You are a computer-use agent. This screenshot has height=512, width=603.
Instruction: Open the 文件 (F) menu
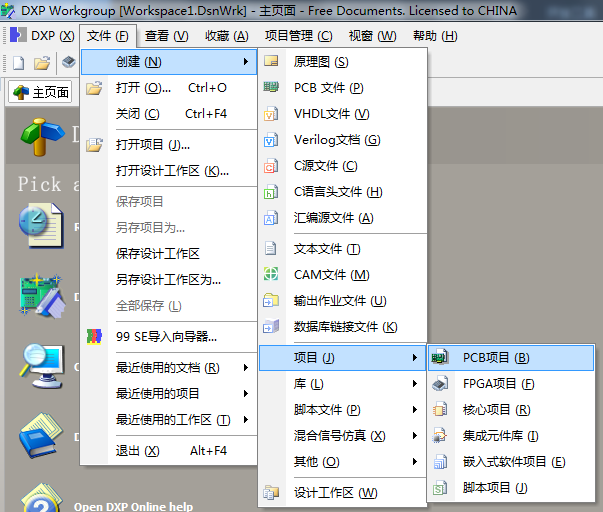[108, 36]
